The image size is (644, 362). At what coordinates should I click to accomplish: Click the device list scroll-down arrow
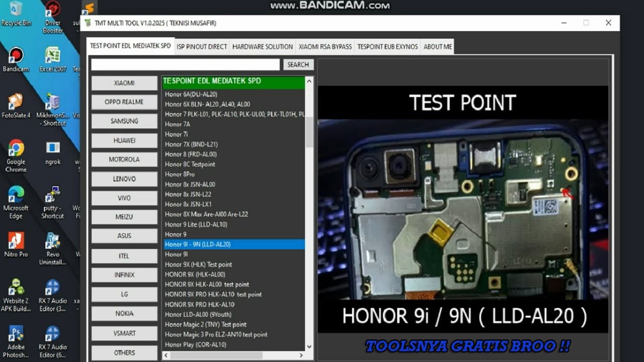click(x=309, y=346)
